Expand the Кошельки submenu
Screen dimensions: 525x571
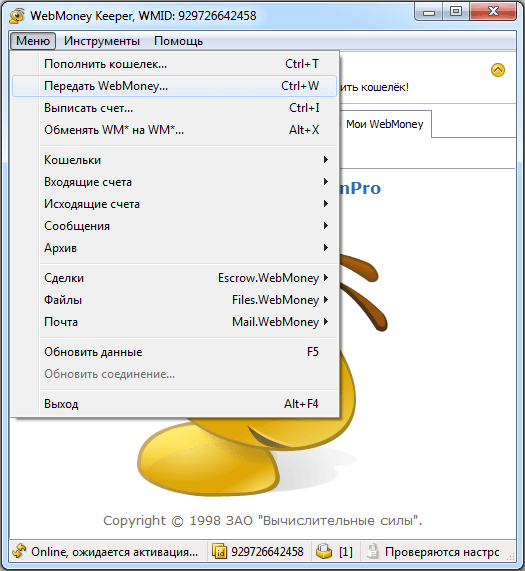click(174, 160)
